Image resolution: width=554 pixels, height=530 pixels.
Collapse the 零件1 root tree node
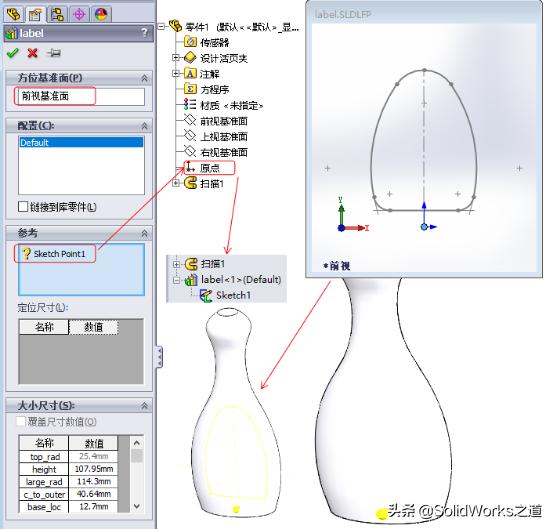pyautogui.click(x=161, y=26)
